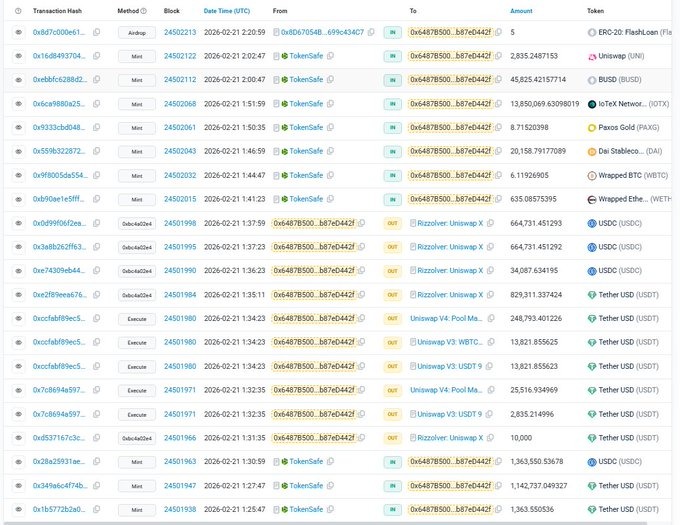Preview transaction 0x8d7c000e61 eye icon

point(19,33)
